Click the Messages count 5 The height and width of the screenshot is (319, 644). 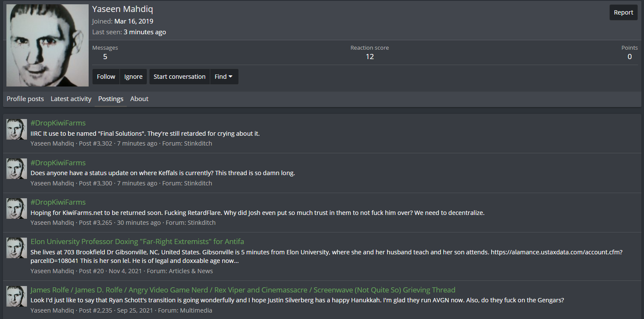click(x=105, y=57)
